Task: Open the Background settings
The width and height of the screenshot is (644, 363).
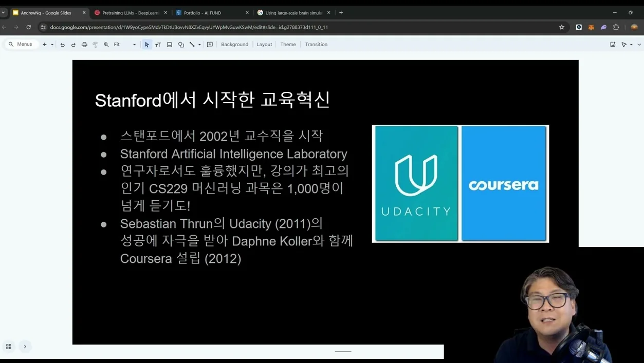Action: point(234,45)
